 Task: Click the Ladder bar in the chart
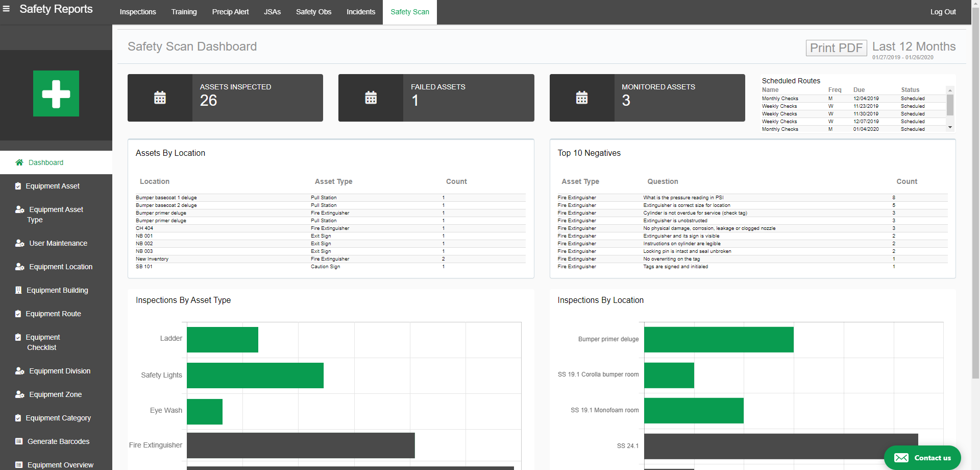[x=223, y=340]
